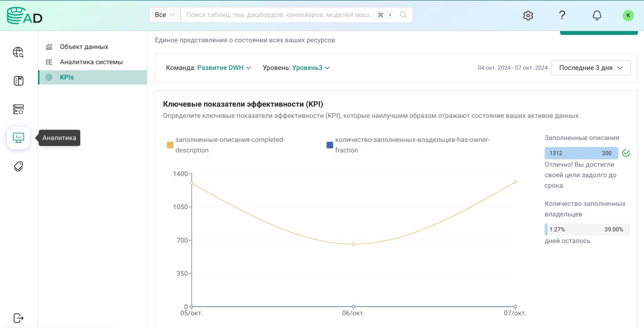This screenshot has width=644, height=328.
Task: Open the Все search scope dropdown
Action: pos(165,15)
